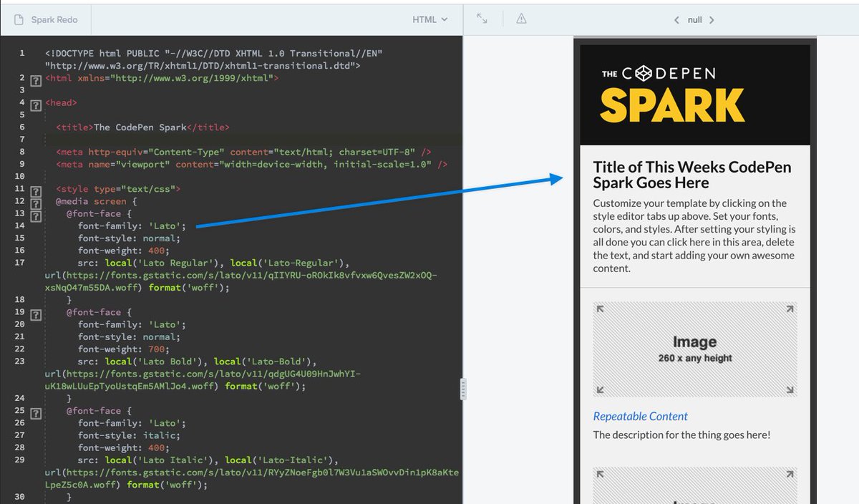Click the right arrow after null
The height and width of the screenshot is (504, 859).
[712, 20]
